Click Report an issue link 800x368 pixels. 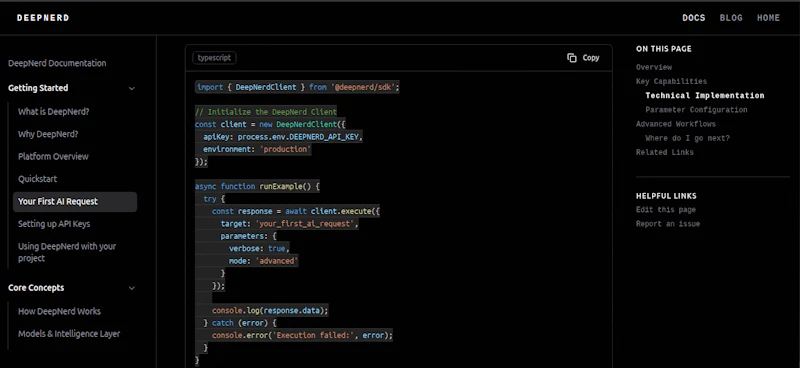[668, 224]
